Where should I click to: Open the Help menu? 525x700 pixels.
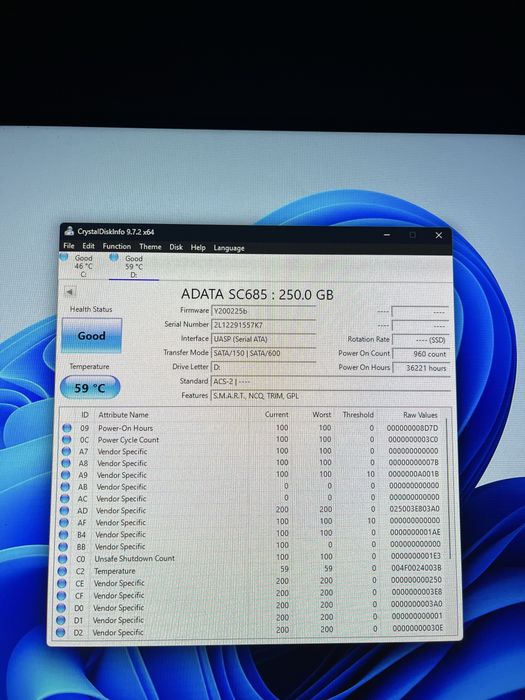tap(198, 248)
